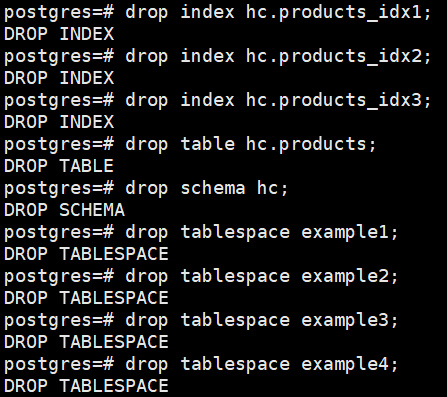Click the text 'hc.products_idx2;' in terminal
The height and width of the screenshot is (397, 447).
338,57
